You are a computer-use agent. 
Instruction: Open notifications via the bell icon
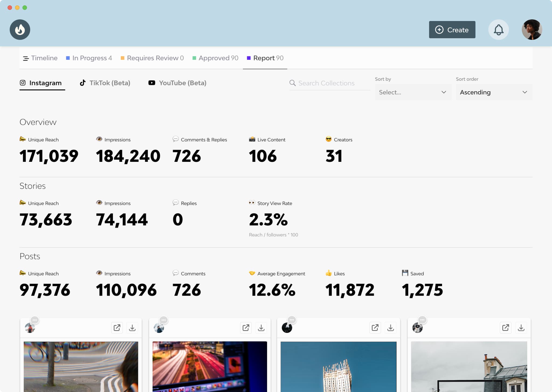[x=498, y=30]
